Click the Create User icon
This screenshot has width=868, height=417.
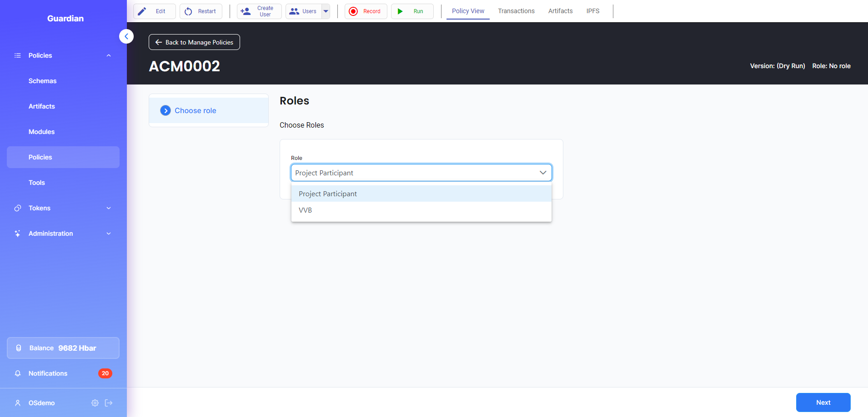click(x=246, y=11)
